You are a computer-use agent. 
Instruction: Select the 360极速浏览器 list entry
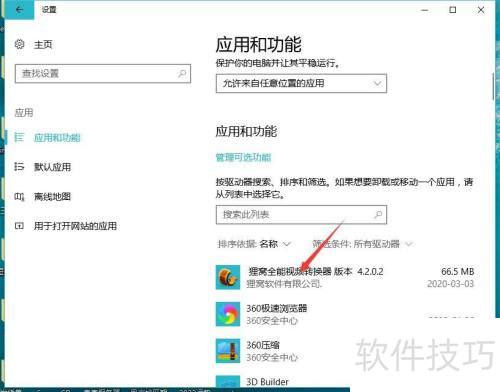pyautogui.click(x=345, y=314)
